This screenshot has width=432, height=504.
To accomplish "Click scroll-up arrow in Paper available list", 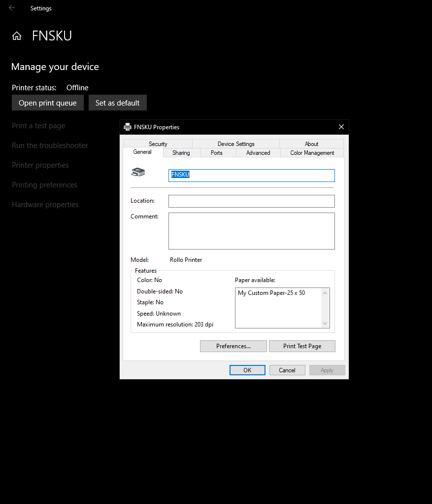I will (325, 292).
